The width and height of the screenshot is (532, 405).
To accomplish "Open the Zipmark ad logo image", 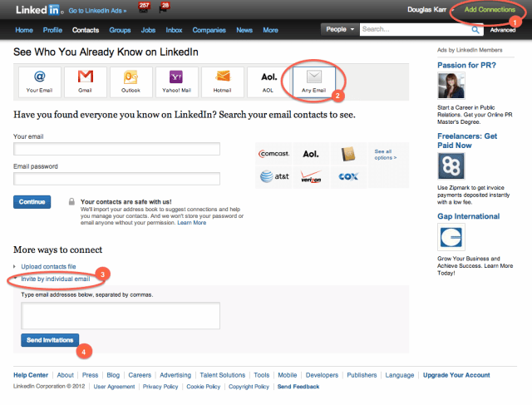I will 451,166.
